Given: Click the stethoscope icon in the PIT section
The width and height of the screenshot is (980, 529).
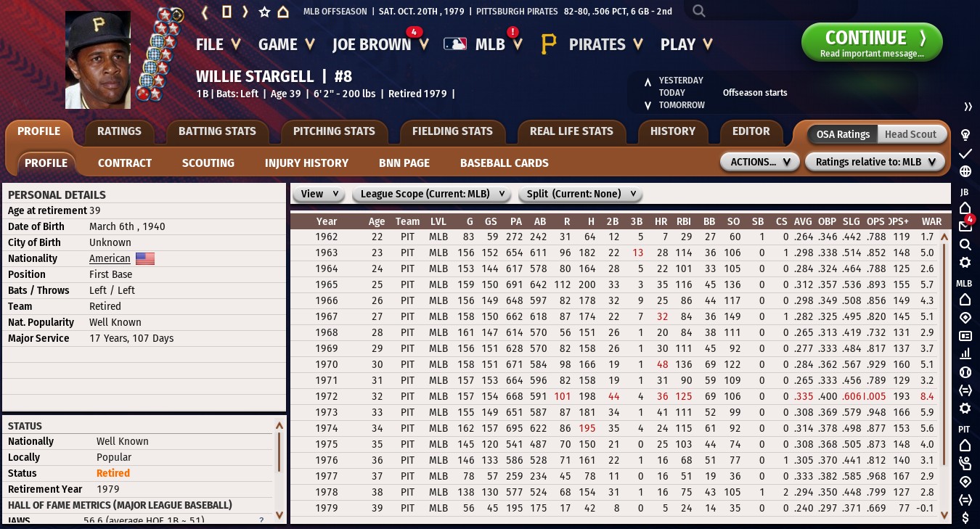Looking at the screenshot, I should 965,463.
